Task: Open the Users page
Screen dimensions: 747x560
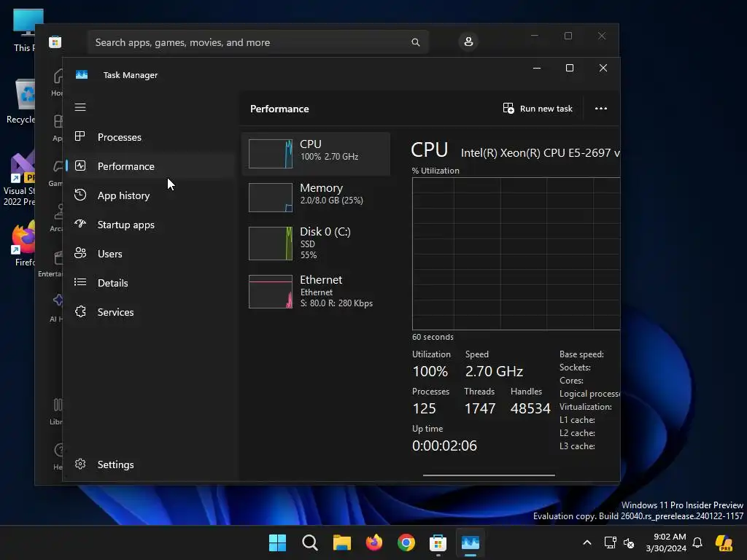Action: pyautogui.click(x=150, y=254)
